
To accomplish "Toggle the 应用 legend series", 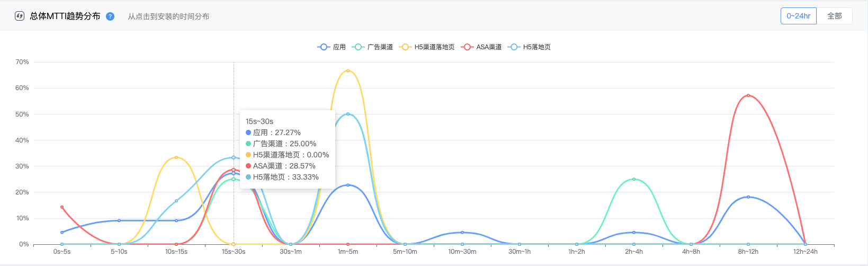I will coord(332,47).
